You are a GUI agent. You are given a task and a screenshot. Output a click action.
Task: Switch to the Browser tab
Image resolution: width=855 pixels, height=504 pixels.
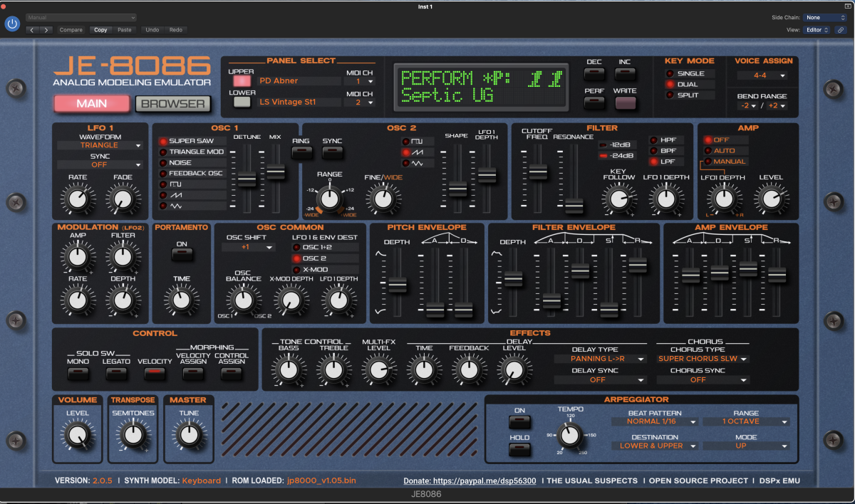pos(173,103)
